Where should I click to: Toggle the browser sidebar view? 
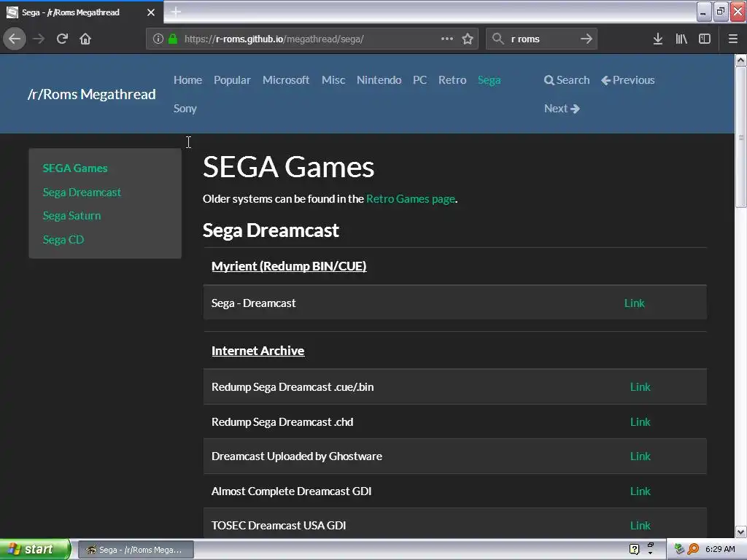[x=705, y=39]
